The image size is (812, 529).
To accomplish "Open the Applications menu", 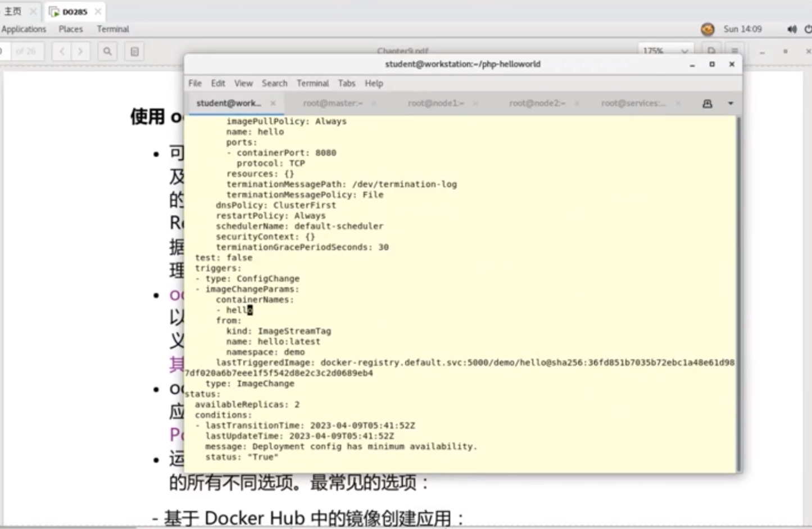I will point(24,29).
